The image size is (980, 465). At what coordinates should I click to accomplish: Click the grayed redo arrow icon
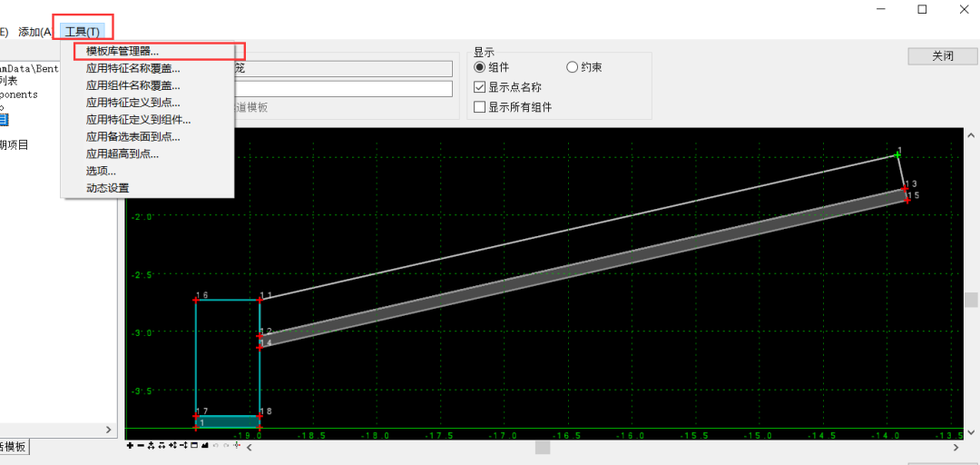(226, 445)
